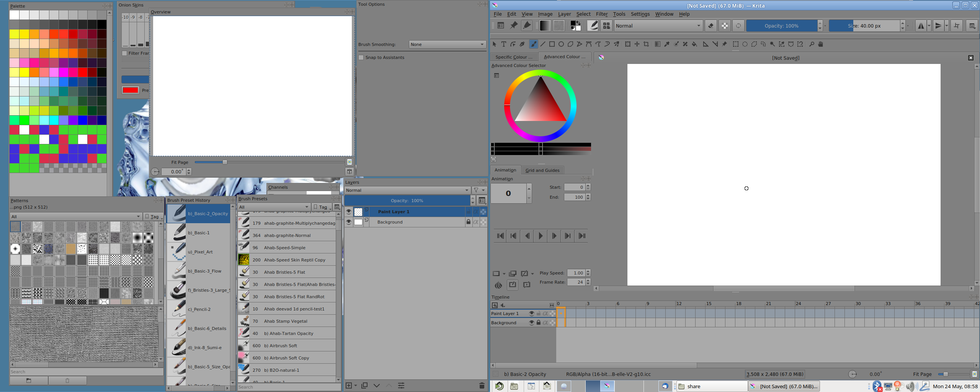Open the Filter menu

602,14
